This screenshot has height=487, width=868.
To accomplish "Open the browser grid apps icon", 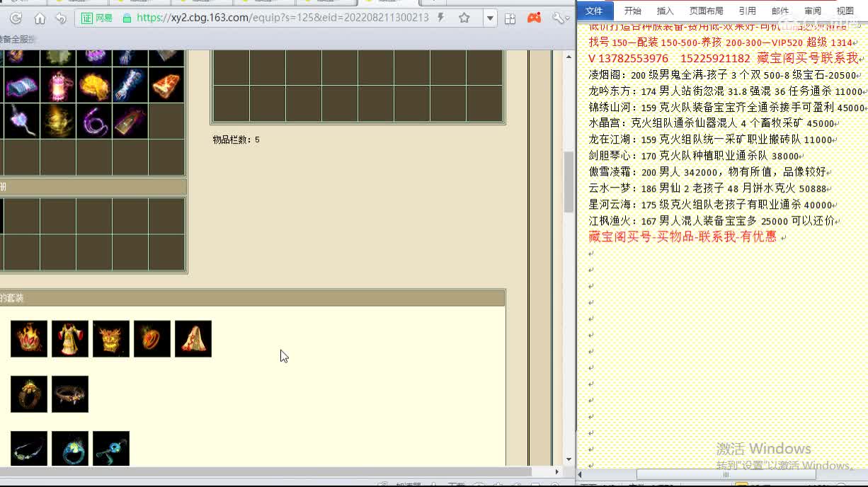I will 510,18.
